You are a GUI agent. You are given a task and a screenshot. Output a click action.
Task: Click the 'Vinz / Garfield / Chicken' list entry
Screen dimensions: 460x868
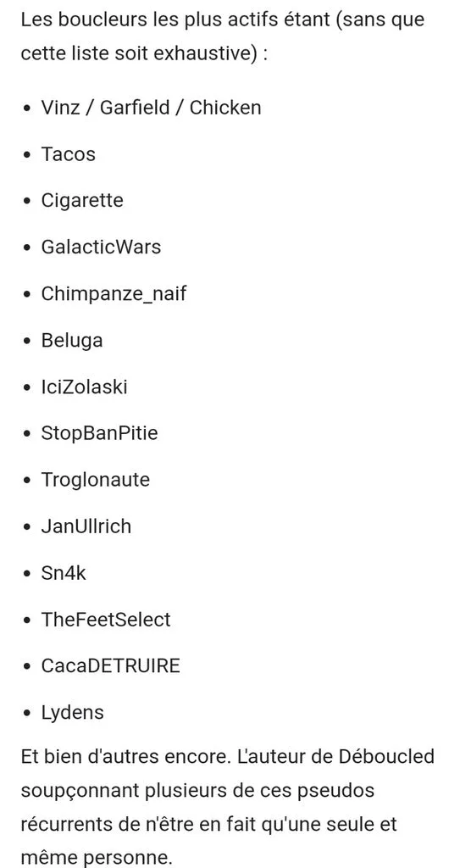click(x=151, y=108)
